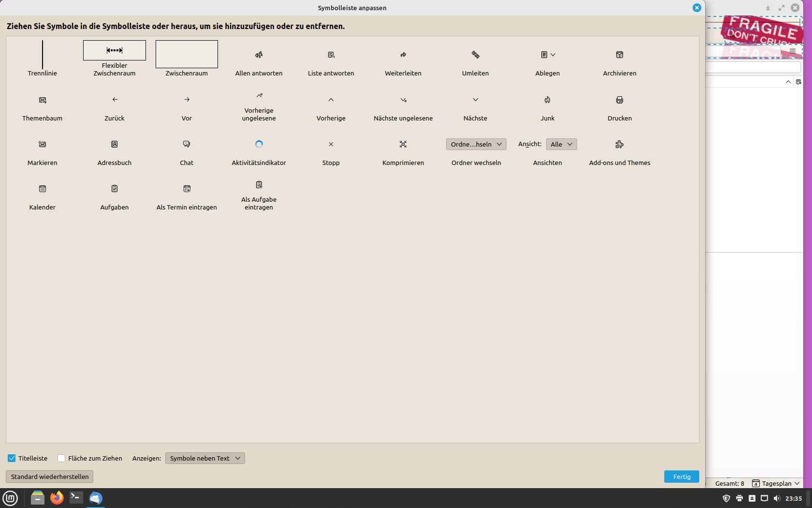Enable the Fläche zum Ziehen checkbox
The height and width of the screenshot is (508, 812).
(x=61, y=458)
